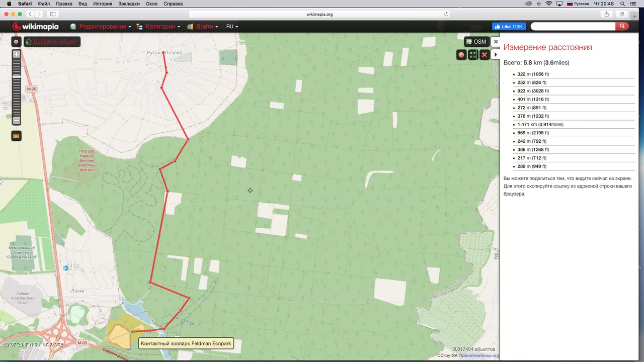Screen dimensions: 644x362
Task: Open the Notification Center icon
Action: [x=634, y=4]
